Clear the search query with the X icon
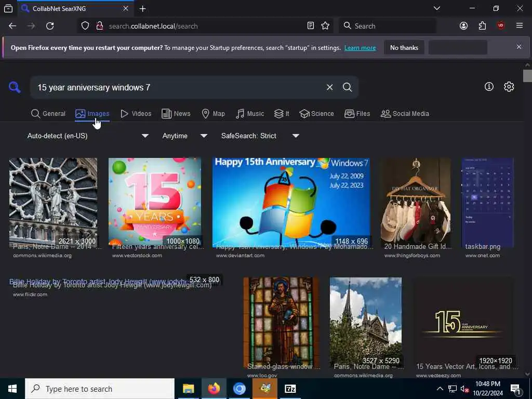Viewport: 532px width, 399px height. point(329,87)
